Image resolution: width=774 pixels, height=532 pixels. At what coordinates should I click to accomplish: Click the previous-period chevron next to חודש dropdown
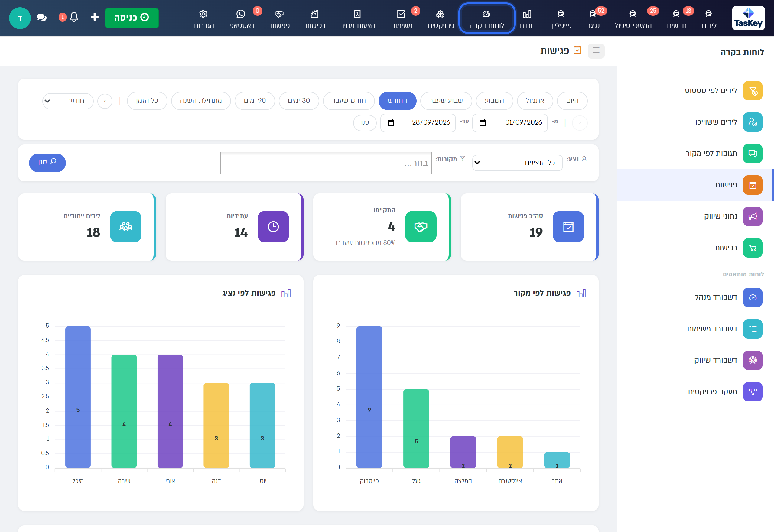(x=105, y=101)
